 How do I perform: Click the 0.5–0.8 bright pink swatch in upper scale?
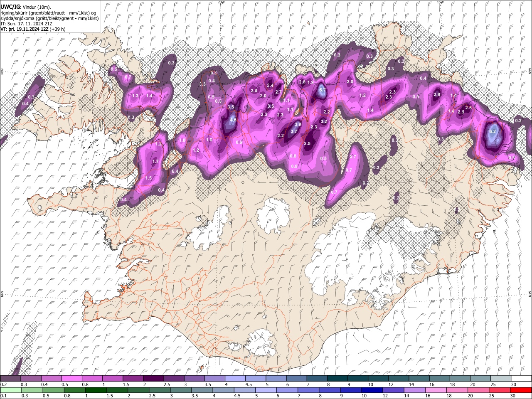tap(71, 379)
